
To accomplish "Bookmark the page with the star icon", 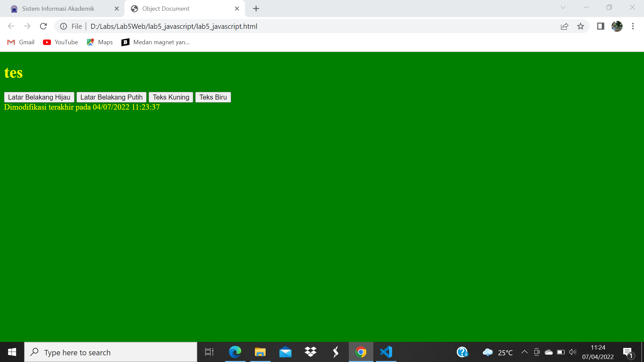I will [581, 26].
